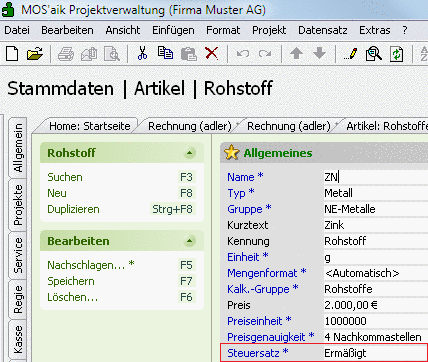The height and width of the screenshot is (362, 428).
Task: Click the Typ field showing Metall
Action: (376, 193)
